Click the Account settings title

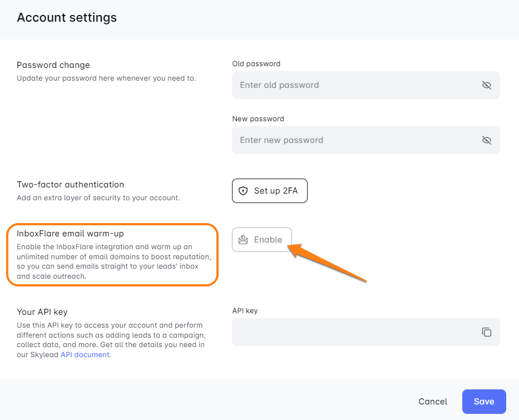[x=67, y=17]
